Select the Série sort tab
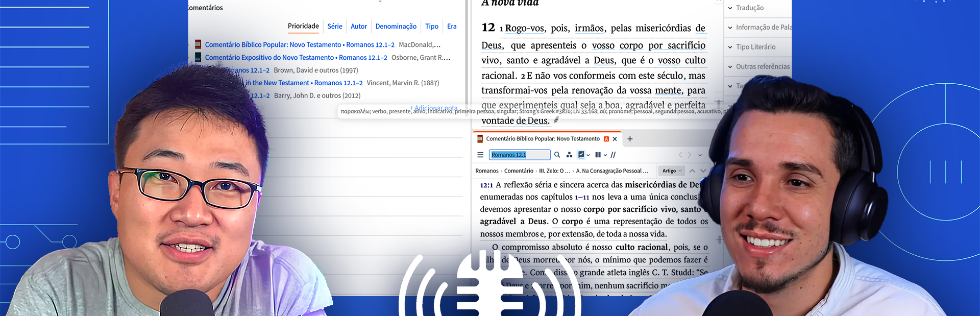The height and width of the screenshot is (316, 980). (335, 26)
